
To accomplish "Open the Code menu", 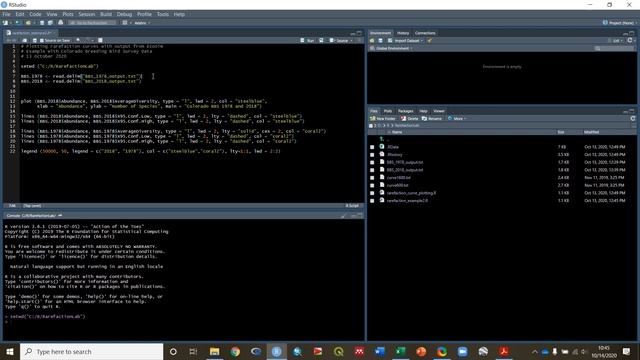I will [35, 14].
